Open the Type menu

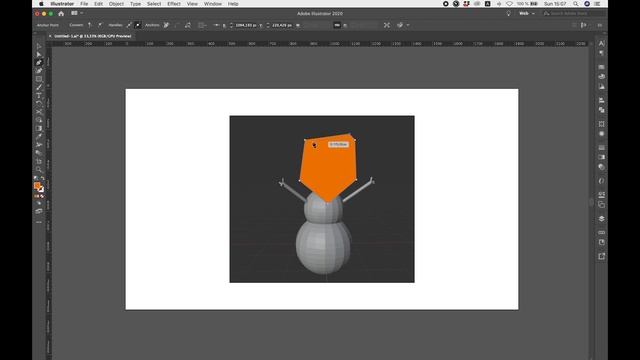(135, 4)
